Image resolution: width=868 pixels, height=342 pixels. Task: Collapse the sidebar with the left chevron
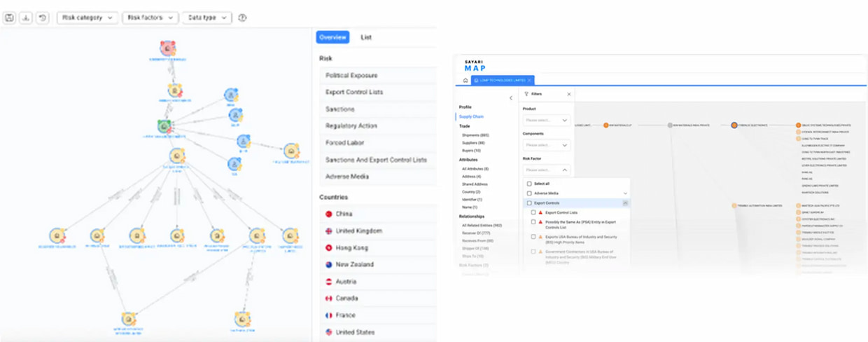(x=510, y=98)
